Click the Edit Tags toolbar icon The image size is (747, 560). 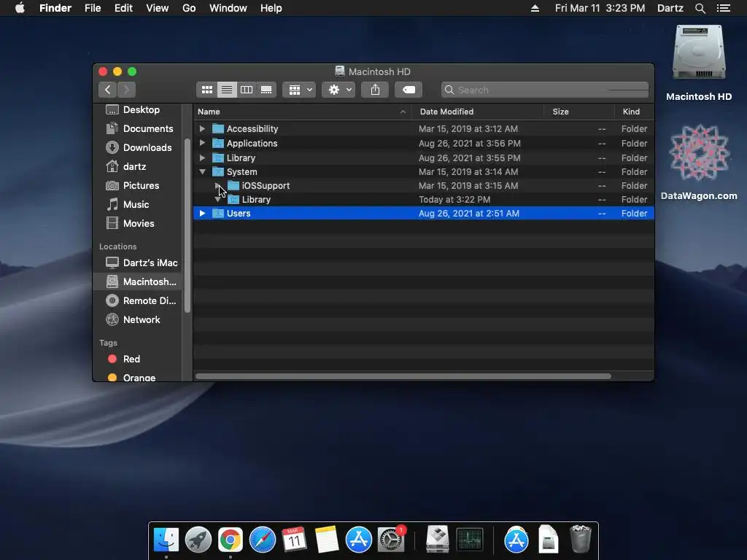click(x=409, y=90)
